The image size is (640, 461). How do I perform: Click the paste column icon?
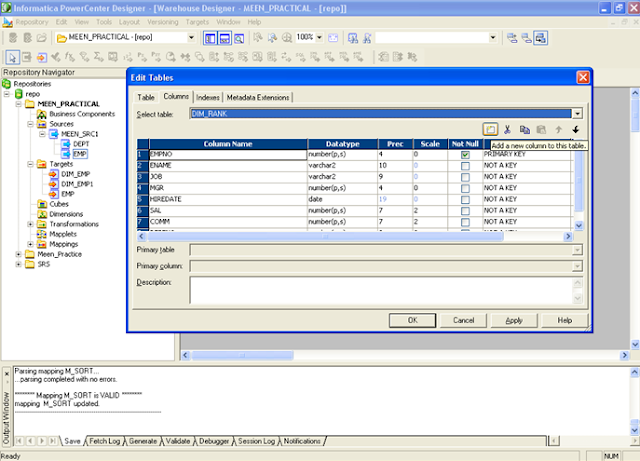tap(541, 129)
